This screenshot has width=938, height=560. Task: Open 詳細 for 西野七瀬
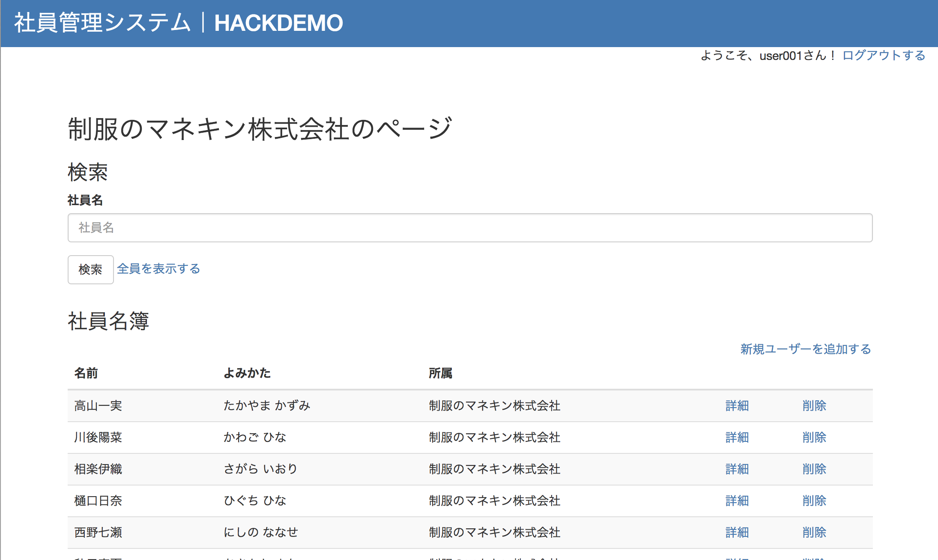(x=737, y=533)
